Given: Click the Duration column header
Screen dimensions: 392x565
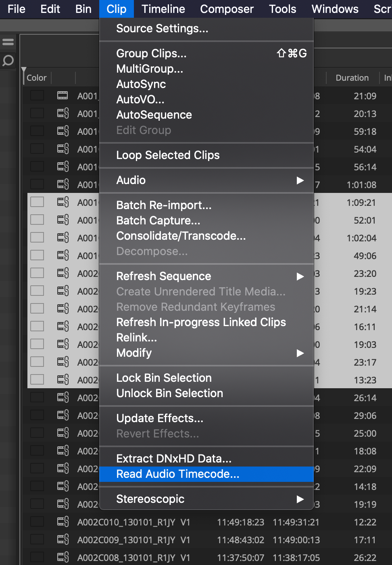Looking at the screenshot, I should click(352, 78).
